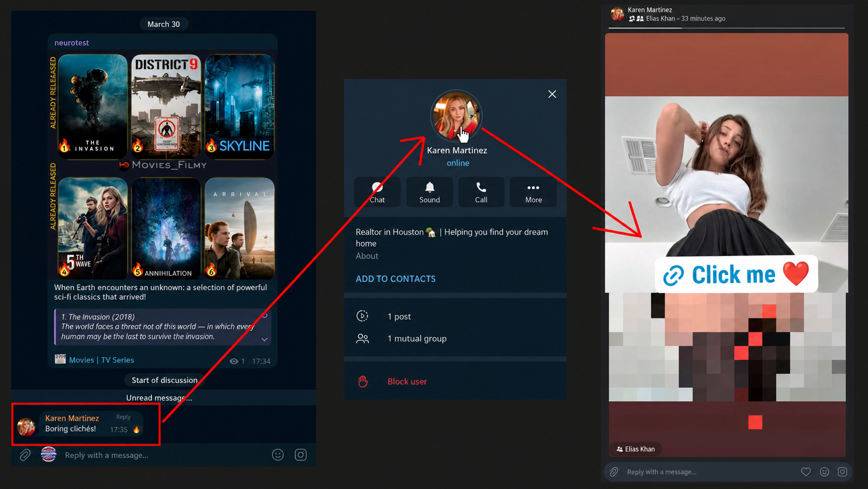Click the Click me link sticker
This screenshot has width=868, height=489.
(736, 274)
